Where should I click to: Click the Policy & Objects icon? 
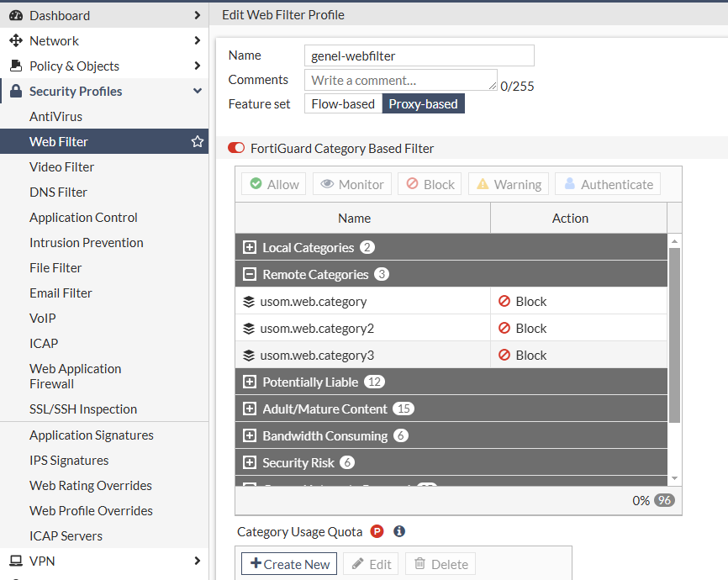coord(16,66)
